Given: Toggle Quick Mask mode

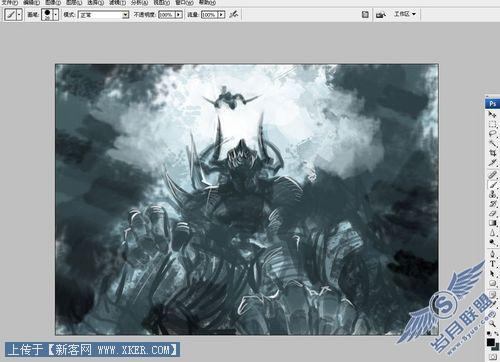Looking at the screenshot, I should 492,357.
